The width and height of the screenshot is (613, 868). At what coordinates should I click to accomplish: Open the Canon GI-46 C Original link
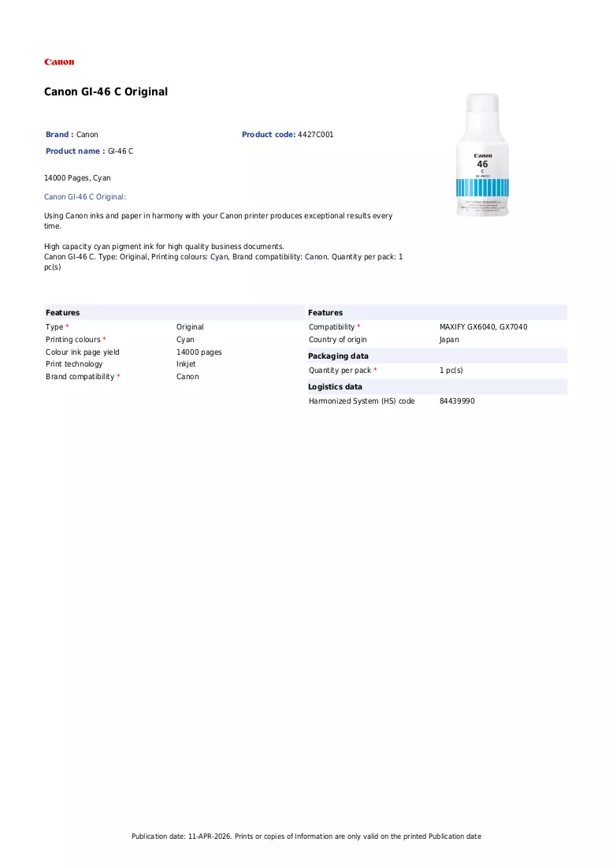84,197
